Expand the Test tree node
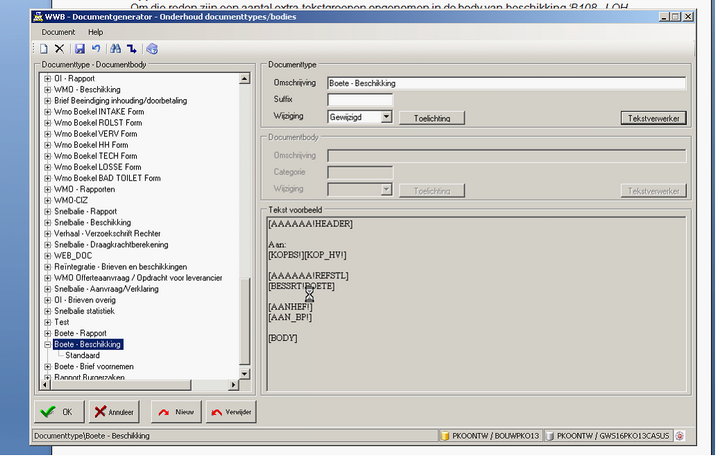This screenshot has height=456, width=716. 47,322
